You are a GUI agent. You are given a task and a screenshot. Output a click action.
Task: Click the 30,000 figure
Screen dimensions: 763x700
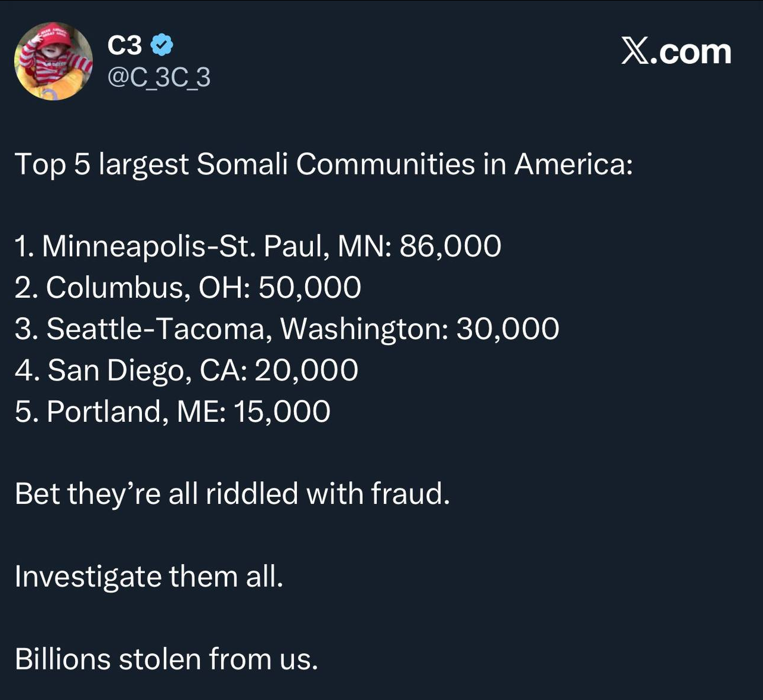(x=507, y=329)
